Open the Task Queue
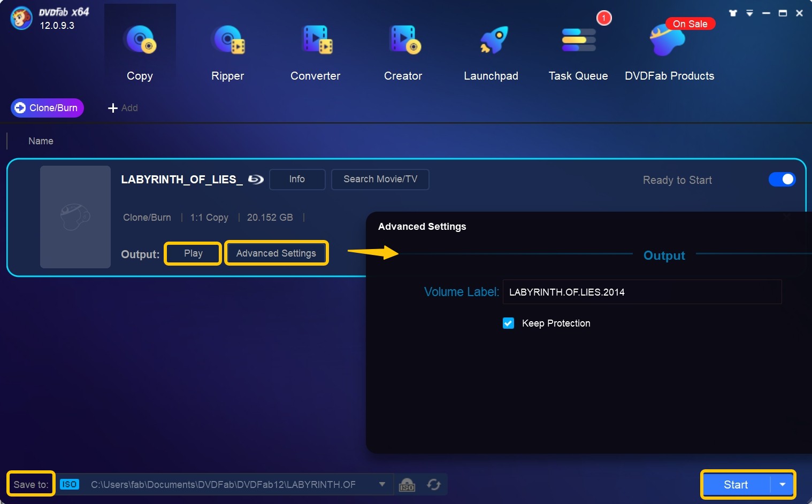Screen dimensions: 812x504 click(x=578, y=52)
